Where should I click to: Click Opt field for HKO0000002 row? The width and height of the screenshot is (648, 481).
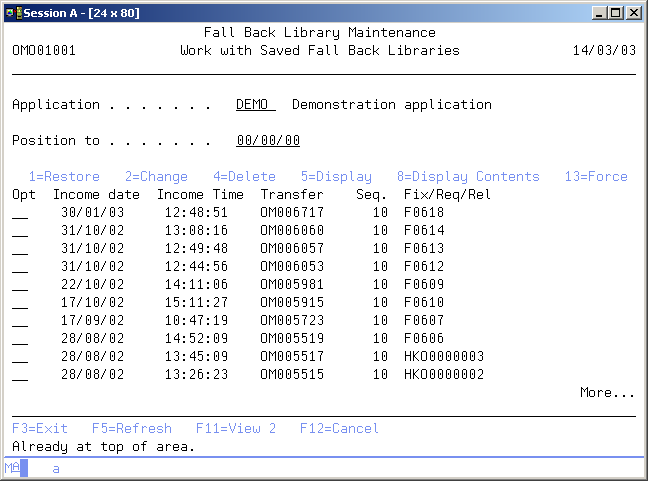click(20, 375)
